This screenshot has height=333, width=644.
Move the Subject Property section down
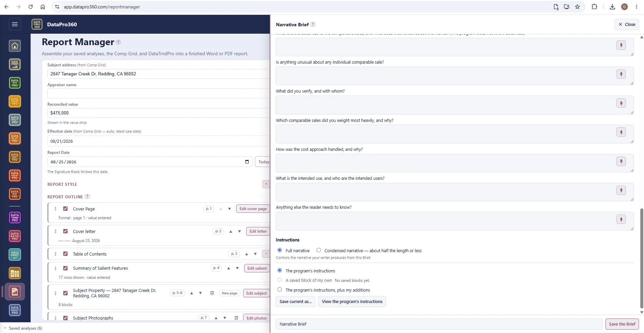click(200, 293)
